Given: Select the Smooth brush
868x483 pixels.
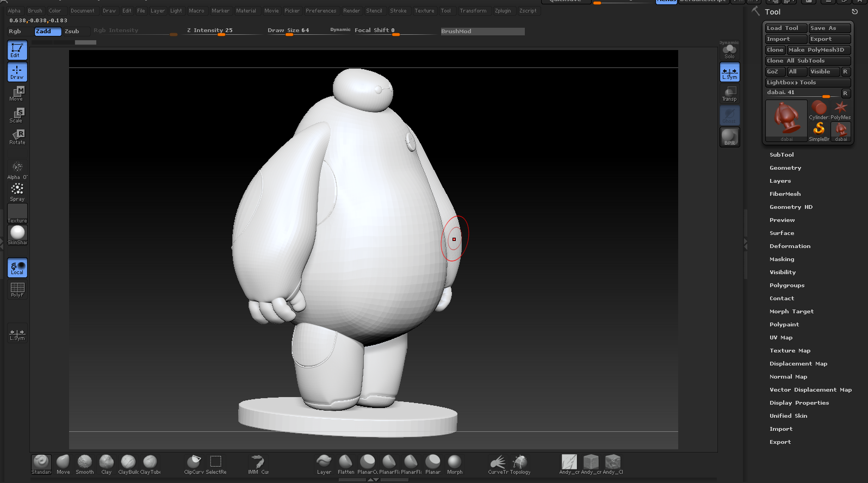Looking at the screenshot, I should 84,465.
